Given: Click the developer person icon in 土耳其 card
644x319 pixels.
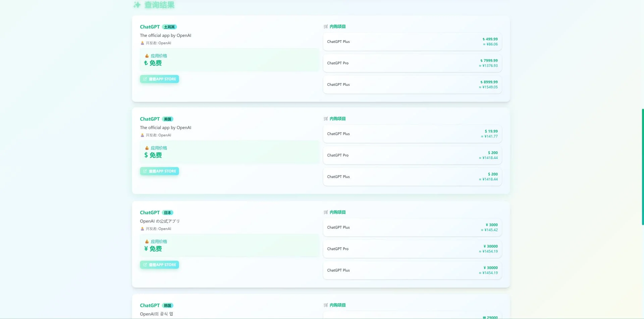Looking at the screenshot, I should [142, 43].
